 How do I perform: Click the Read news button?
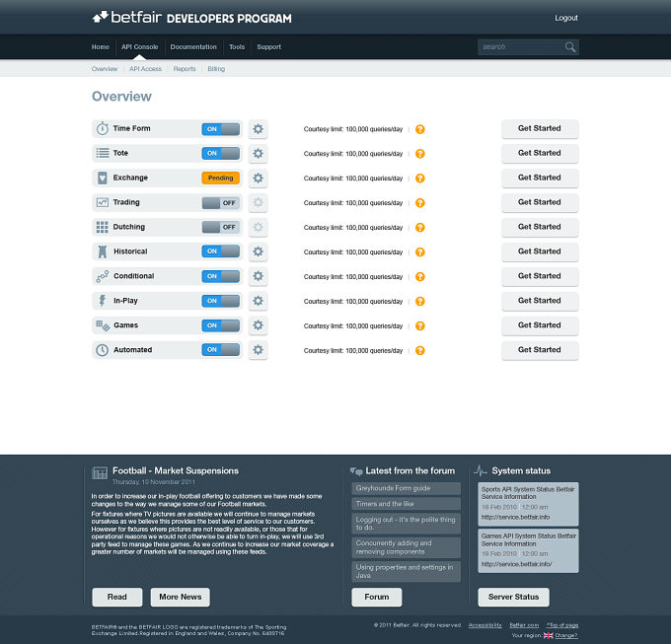click(x=117, y=597)
